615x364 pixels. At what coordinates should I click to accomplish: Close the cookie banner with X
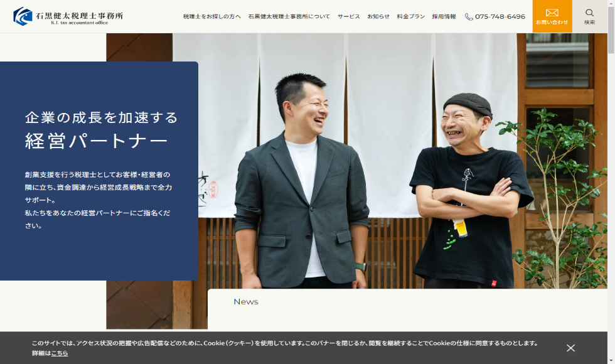pos(570,348)
